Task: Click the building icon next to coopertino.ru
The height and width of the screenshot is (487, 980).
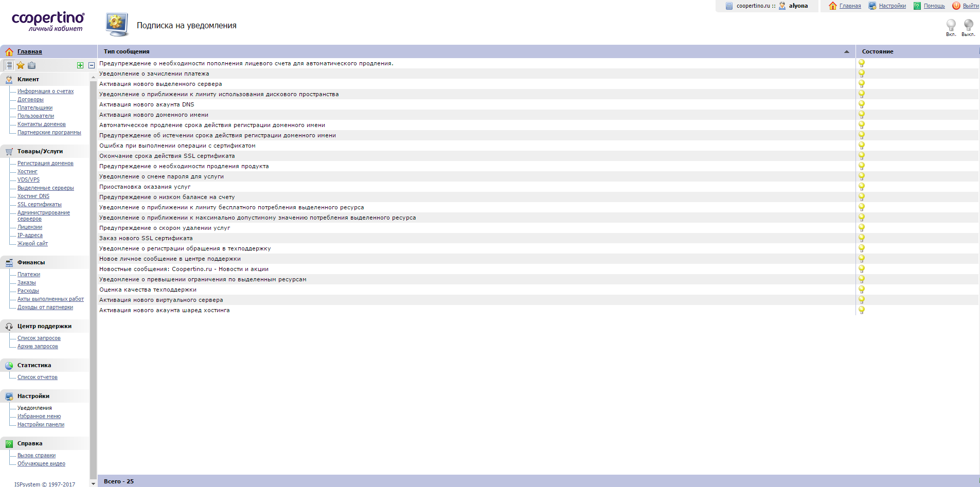Action: pos(729,6)
